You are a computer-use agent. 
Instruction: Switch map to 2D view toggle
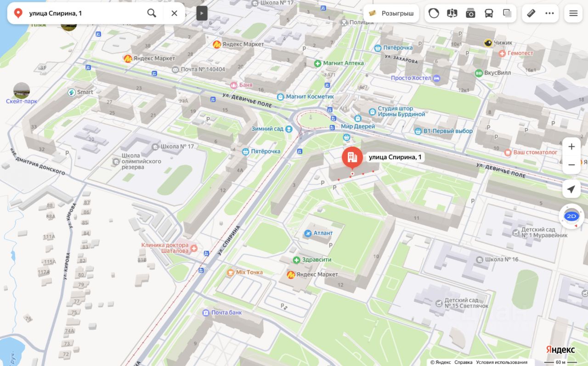[x=571, y=216]
